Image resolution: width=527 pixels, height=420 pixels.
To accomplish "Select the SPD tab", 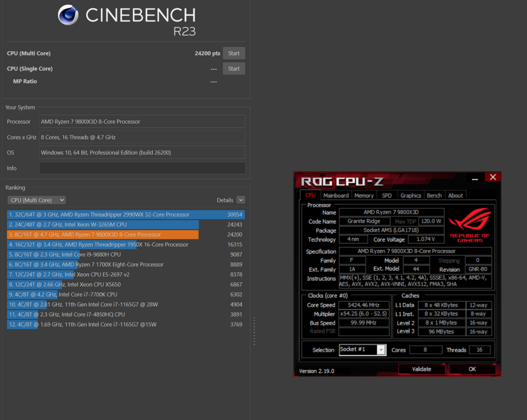I will (387, 196).
